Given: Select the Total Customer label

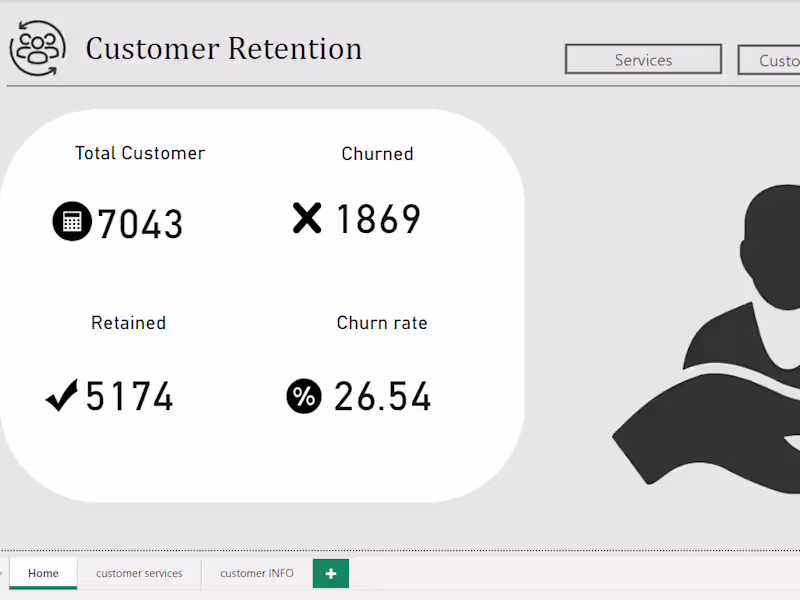Looking at the screenshot, I should (x=140, y=153).
